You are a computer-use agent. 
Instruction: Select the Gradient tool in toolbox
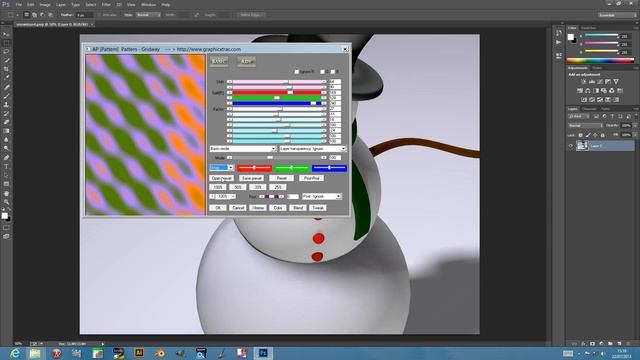coord(6,131)
